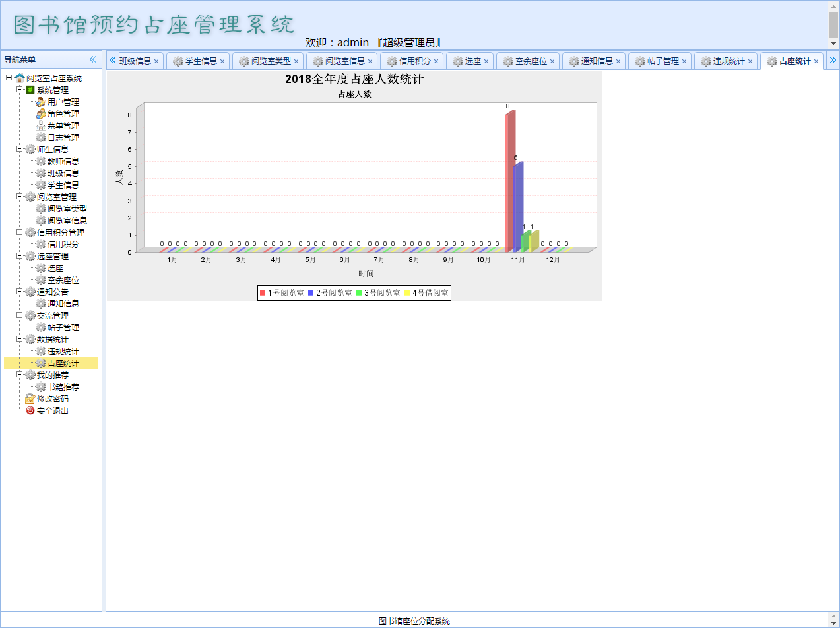Click 安全退出 to log out
Image resolution: width=840 pixels, height=628 pixels.
[53, 410]
